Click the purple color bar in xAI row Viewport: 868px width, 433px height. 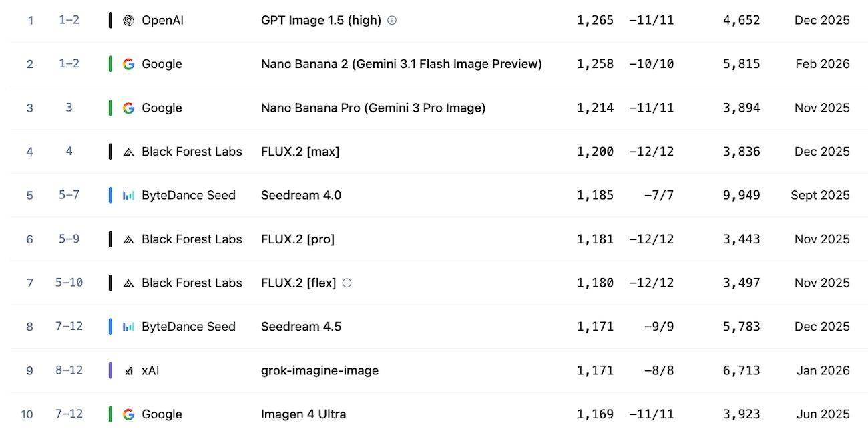coord(110,370)
